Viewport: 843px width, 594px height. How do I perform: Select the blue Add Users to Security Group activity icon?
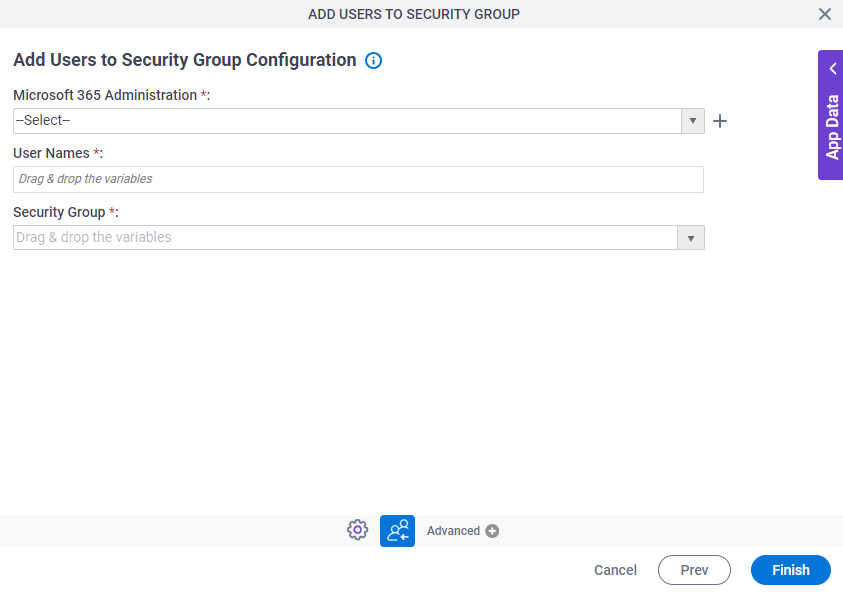(397, 530)
